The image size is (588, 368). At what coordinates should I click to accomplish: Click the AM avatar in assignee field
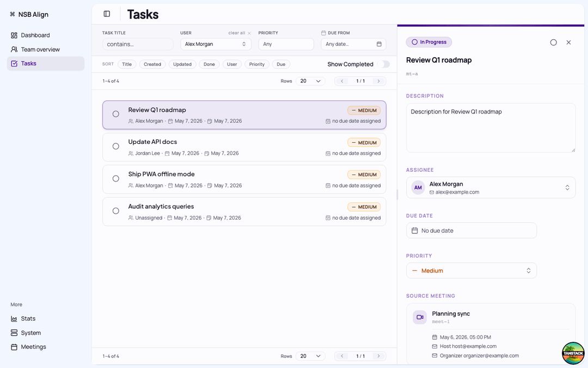418,188
